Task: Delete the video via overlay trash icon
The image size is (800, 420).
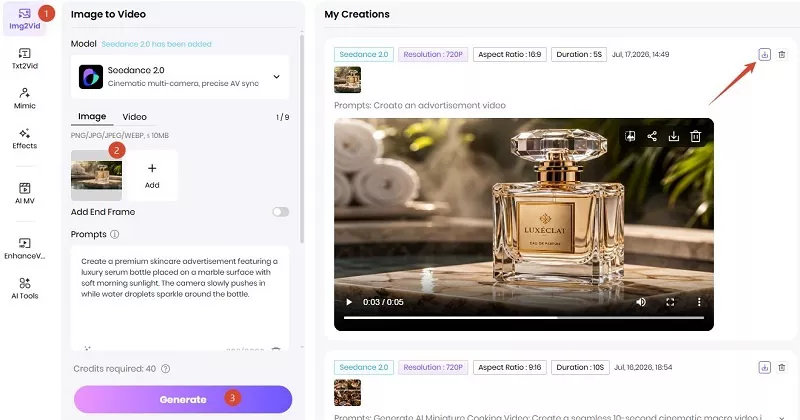Action: [695, 136]
